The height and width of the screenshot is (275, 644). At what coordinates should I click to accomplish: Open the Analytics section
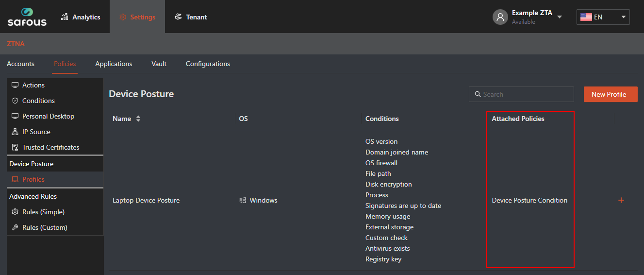point(81,17)
